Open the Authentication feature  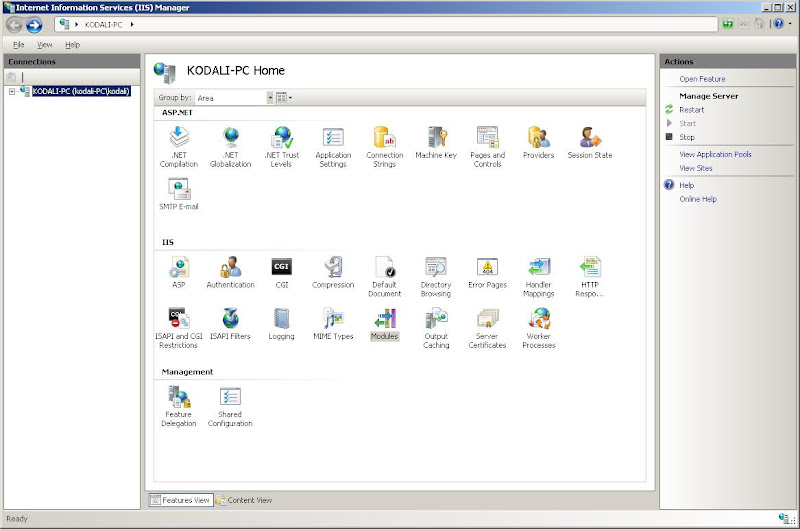231,272
